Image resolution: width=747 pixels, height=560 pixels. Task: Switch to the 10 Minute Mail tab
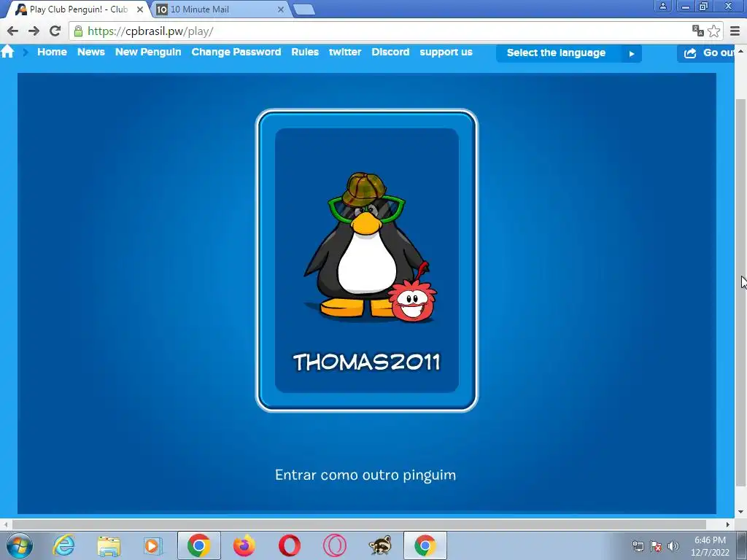pyautogui.click(x=220, y=9)
